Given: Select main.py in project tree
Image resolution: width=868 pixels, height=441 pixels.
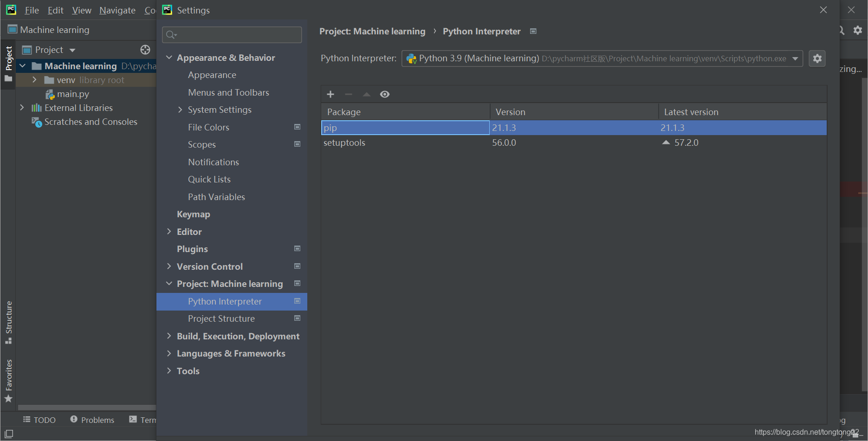Looking at the screenshot, I should pos(72,94).
